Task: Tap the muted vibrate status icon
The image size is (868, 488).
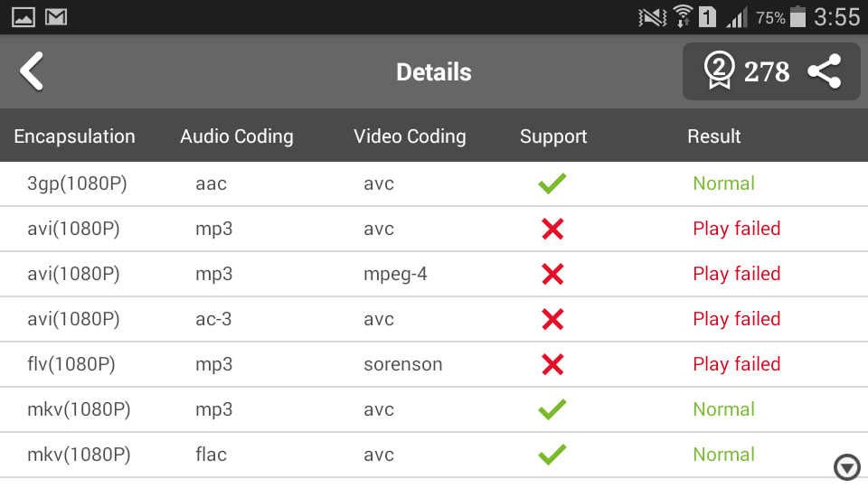Action: click(x=652, y=17)
